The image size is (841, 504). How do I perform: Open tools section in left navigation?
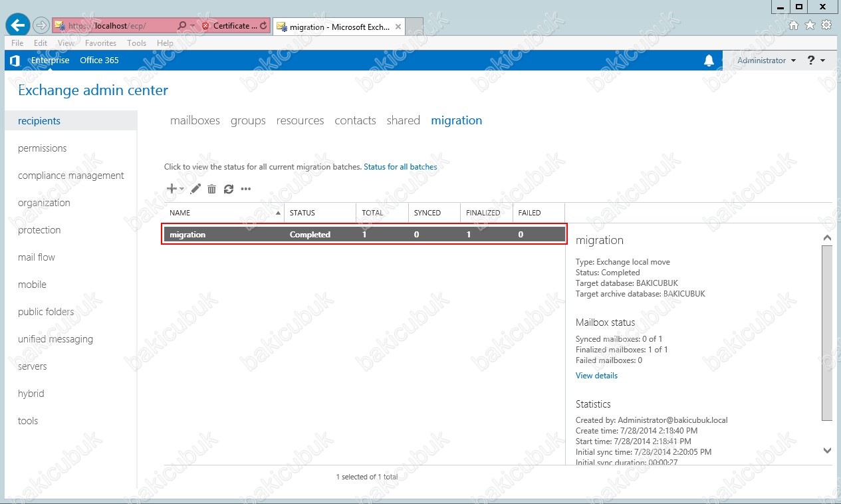point(28,421)
